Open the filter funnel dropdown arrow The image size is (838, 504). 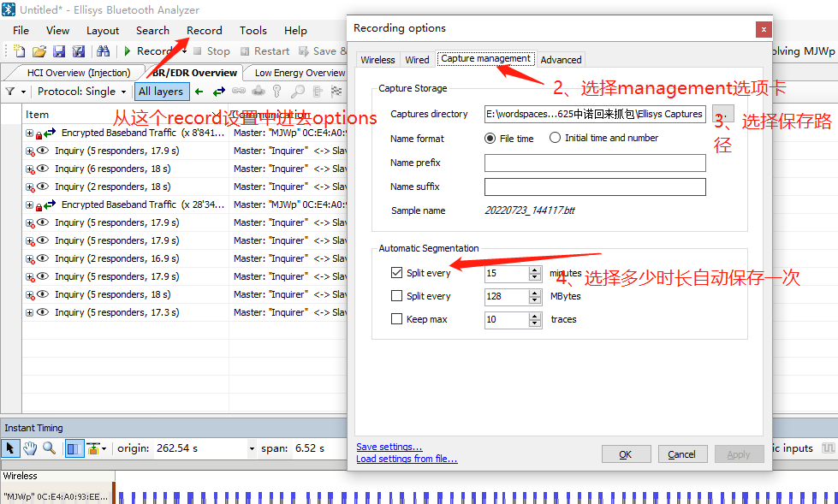coord(23,92)
